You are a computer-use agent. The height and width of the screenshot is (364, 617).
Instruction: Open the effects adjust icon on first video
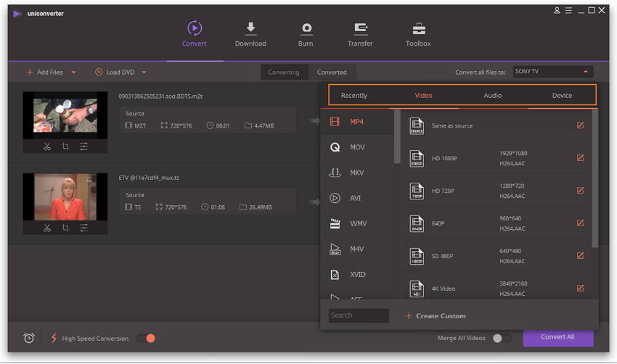point(83,146)
